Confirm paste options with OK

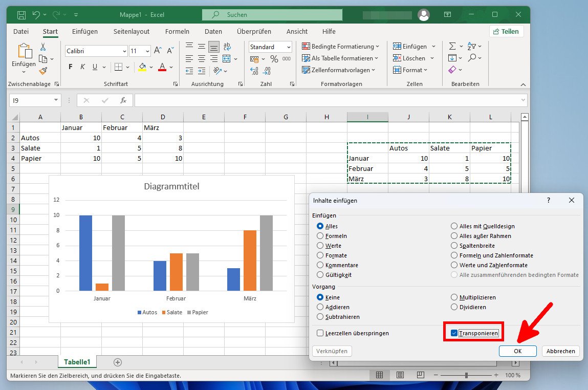pyautogui.click(x=518, y=351)
